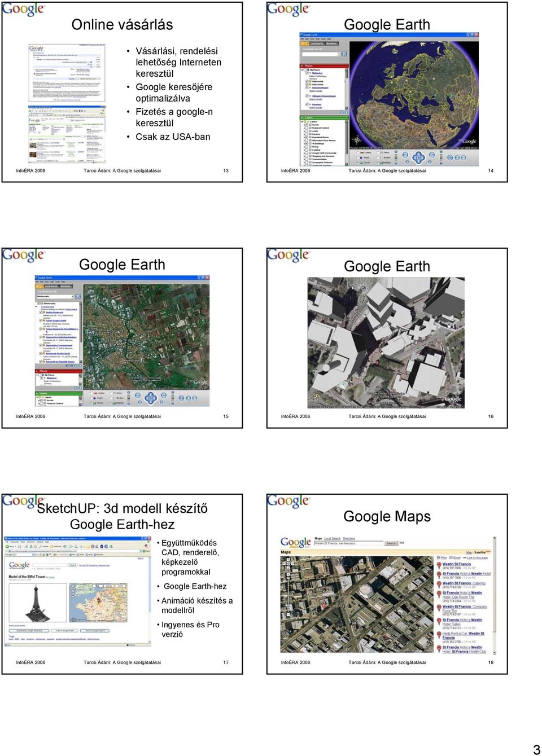
Task: Click the bullet 'Ingyenes és Pro verzió'
Action: [x=190, y=629]
